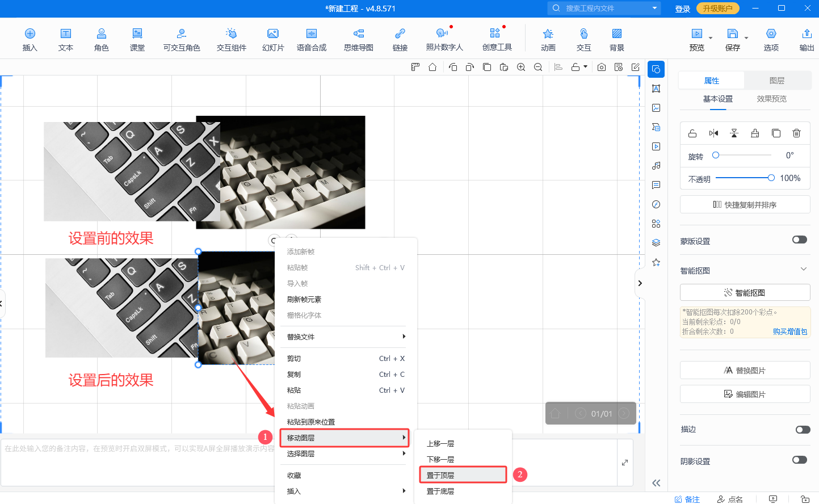Click the 动画 animation icon
The width and height of the screenshot is (819, 504).
548,39
